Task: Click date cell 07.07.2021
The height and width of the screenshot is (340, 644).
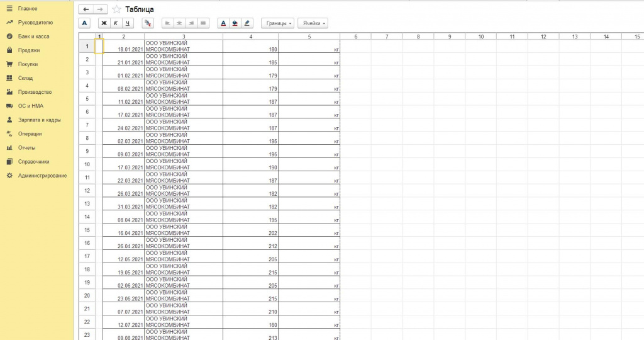Action: (124, 309)
